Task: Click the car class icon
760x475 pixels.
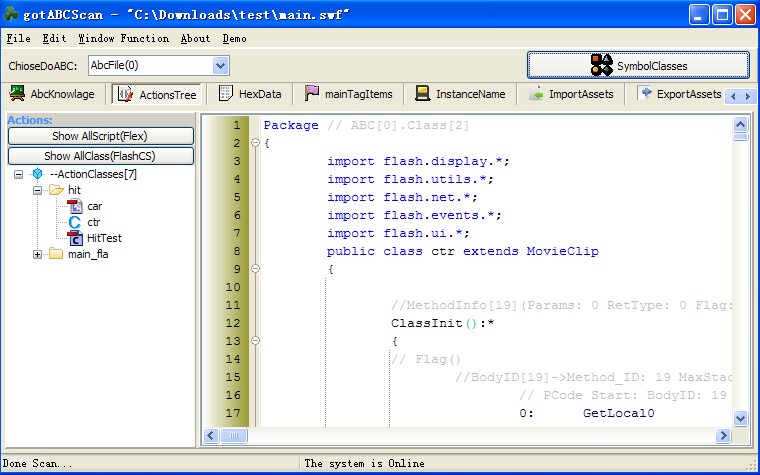Action: point(75,206)
